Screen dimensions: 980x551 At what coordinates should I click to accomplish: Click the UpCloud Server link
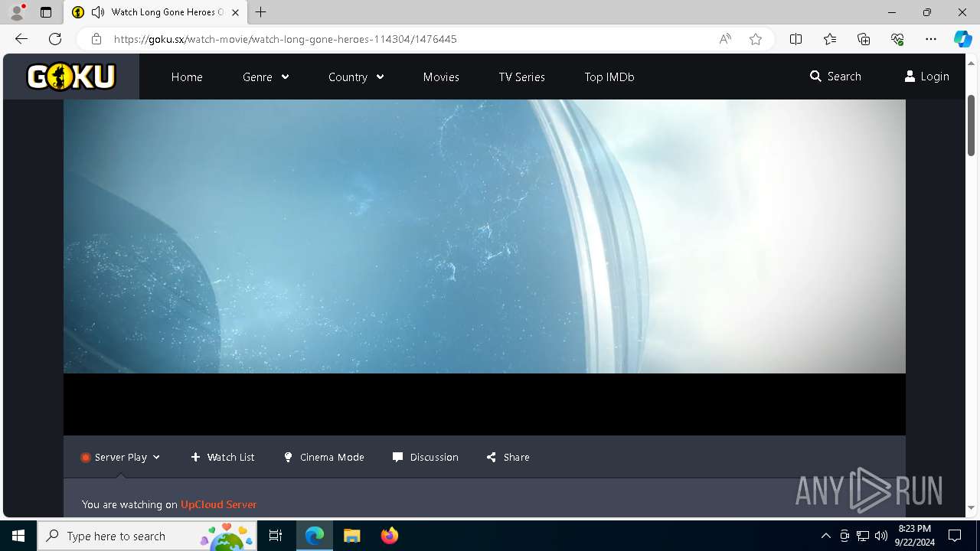[x=218, y=504]
